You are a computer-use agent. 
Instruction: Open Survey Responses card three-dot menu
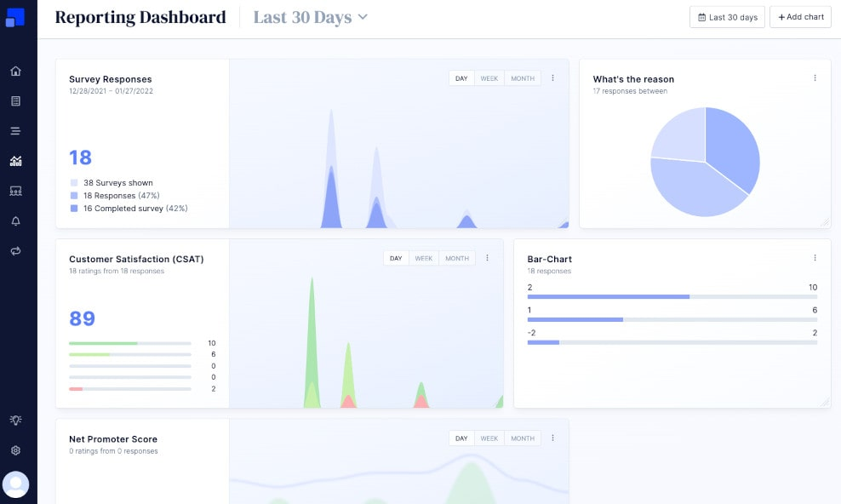[552, 78]
